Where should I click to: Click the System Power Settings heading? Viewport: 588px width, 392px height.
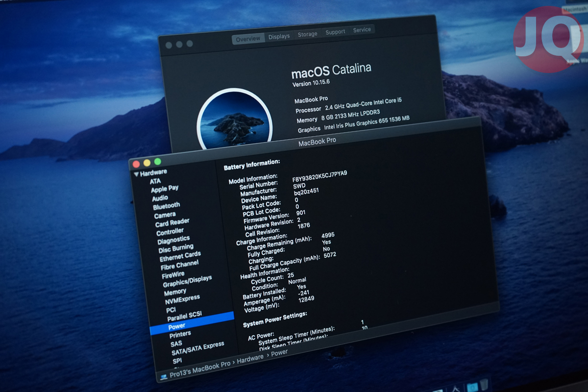(275, 319)
